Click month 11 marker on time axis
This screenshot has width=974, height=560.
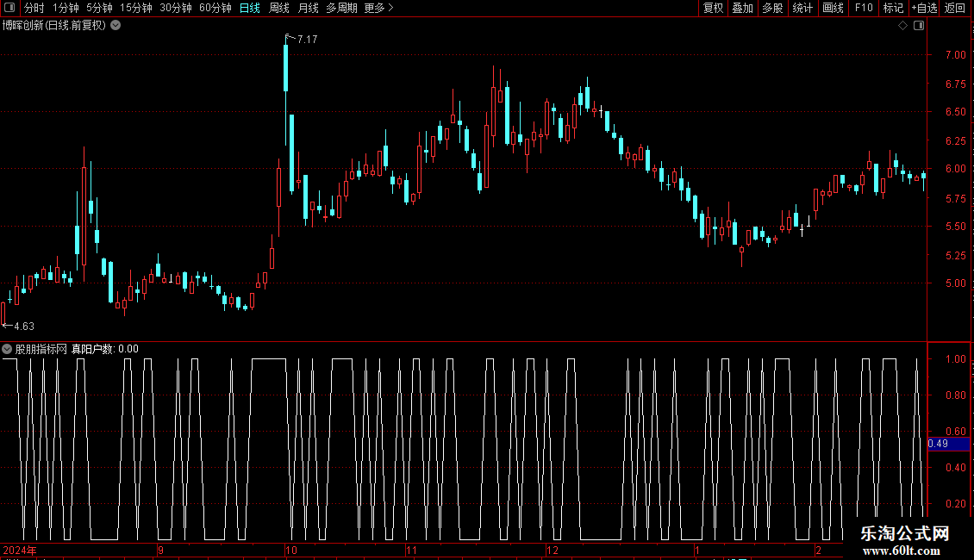[x=411, y=550]
